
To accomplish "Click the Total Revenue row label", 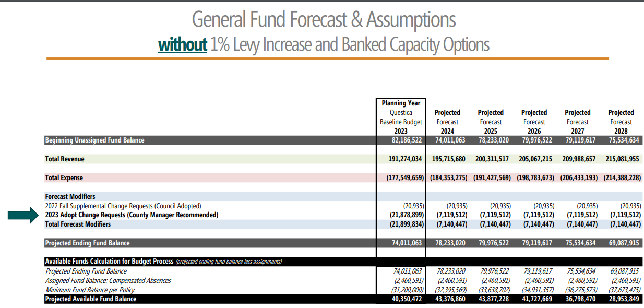I will pos(65,159).
